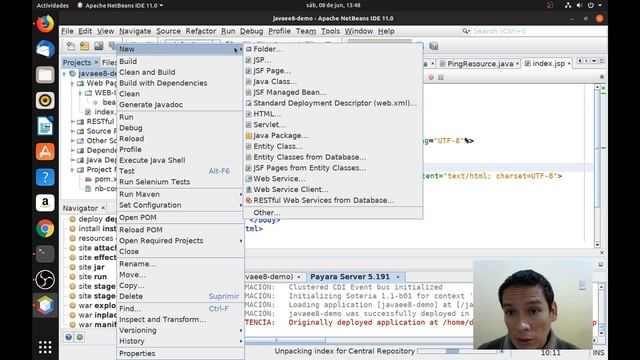Collapse the javaee8-demo project node

click(64, 74)
